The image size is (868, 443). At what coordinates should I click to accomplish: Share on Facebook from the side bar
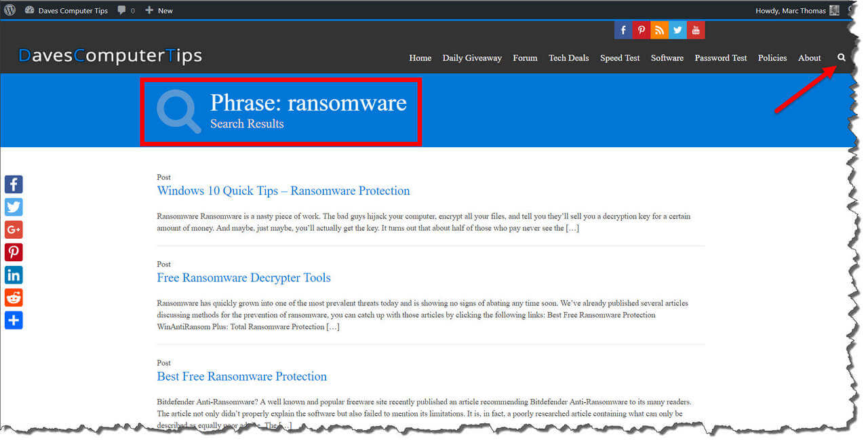[14, 184]
